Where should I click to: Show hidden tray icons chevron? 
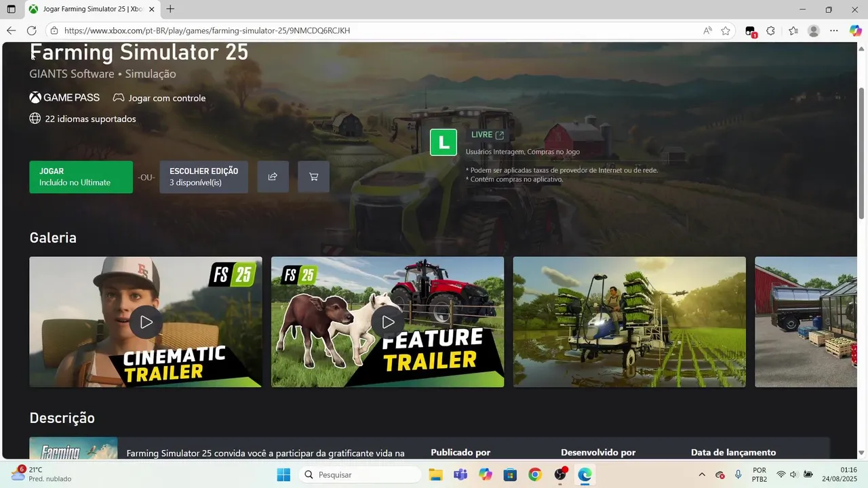tap(702, 474)
